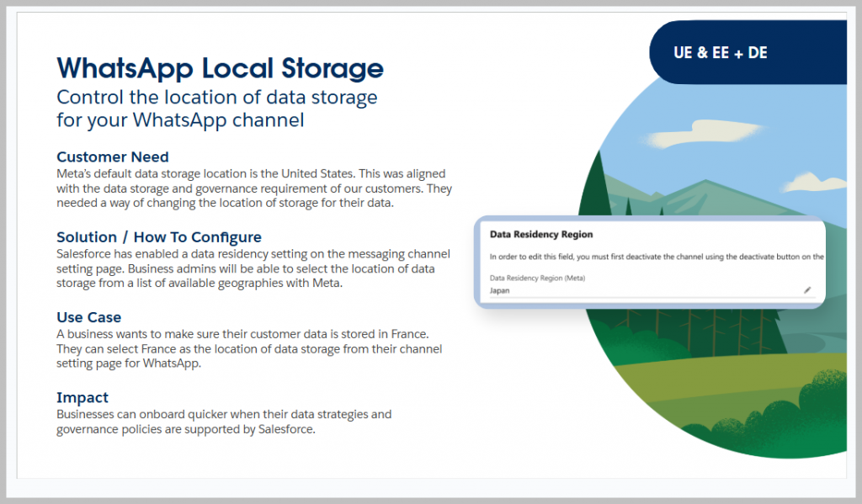Click the pencil edit icon beside Japan

click(x=807, y=290)
